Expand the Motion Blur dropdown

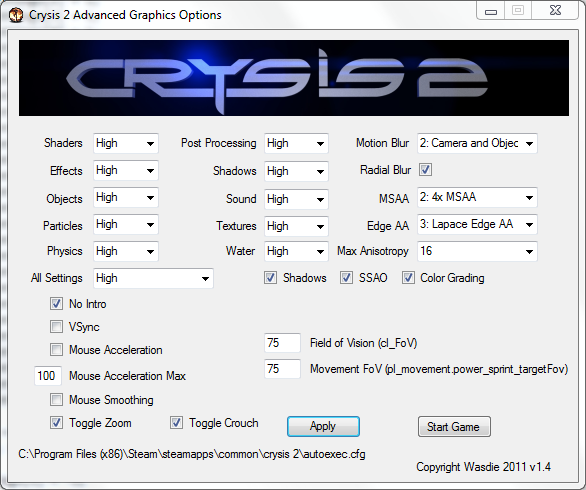pyautogui.click(x=477, y=143)
